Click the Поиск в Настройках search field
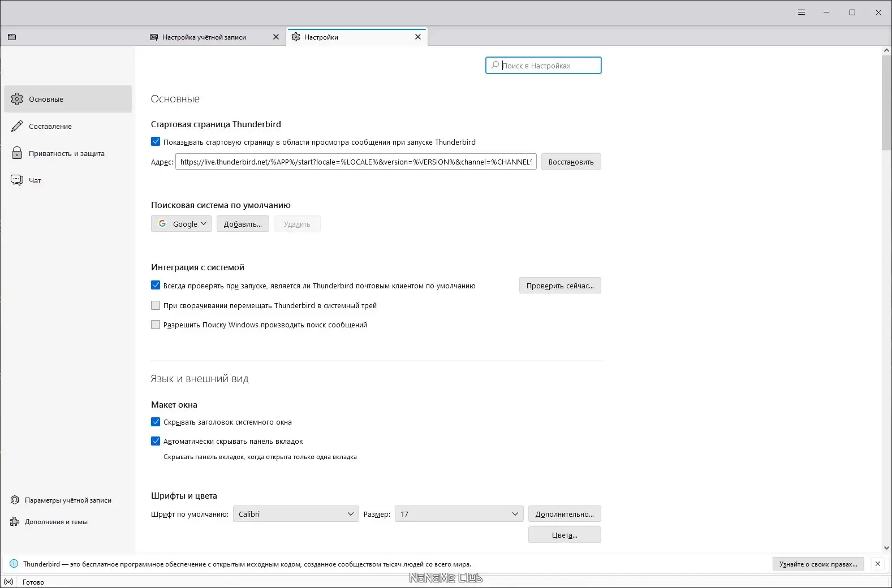 (x=543, y=66)
